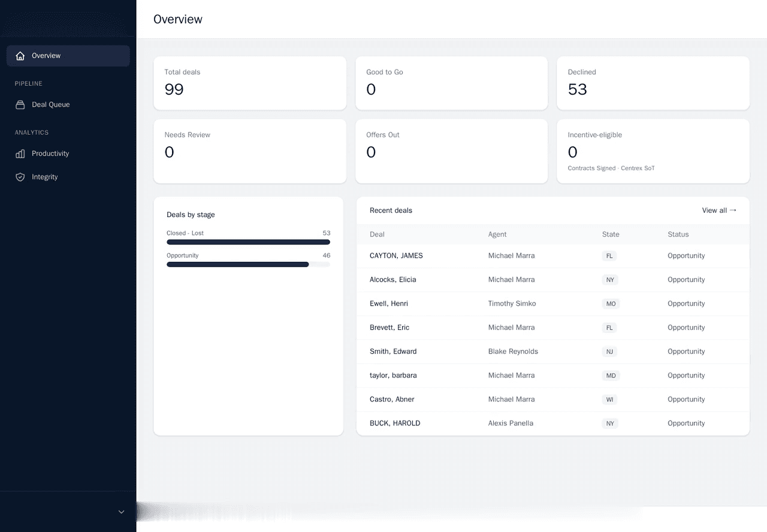
Task: Go to Deal Queue in sidebar
Action: tap(68, 105)
